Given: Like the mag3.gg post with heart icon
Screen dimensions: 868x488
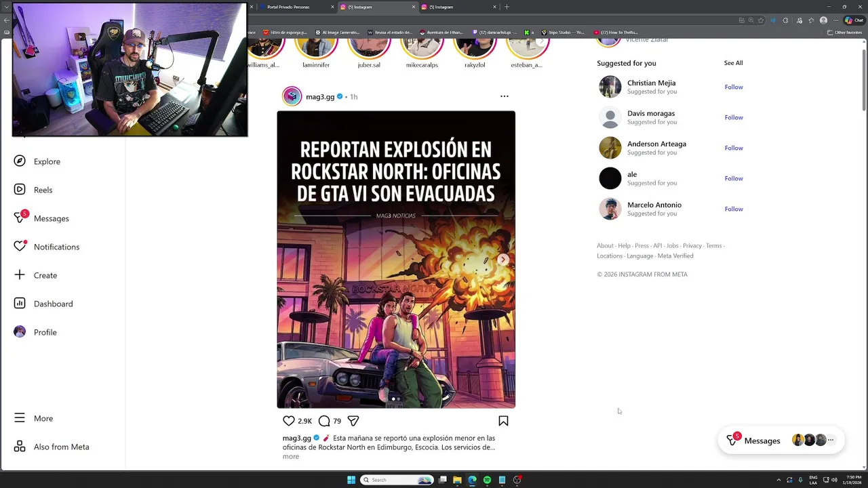Looking at the screenshot, I should [289, 421].
